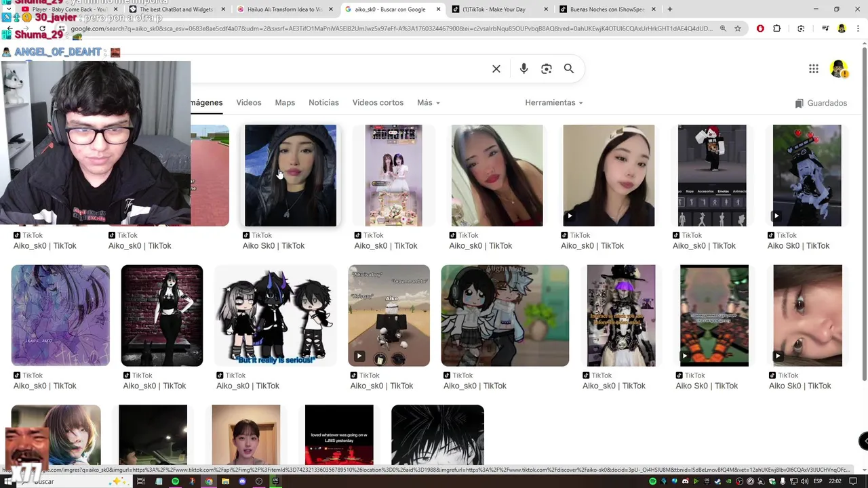Switch to the Videos cortos tab
The image size is (868, 488).
[378, 103]
